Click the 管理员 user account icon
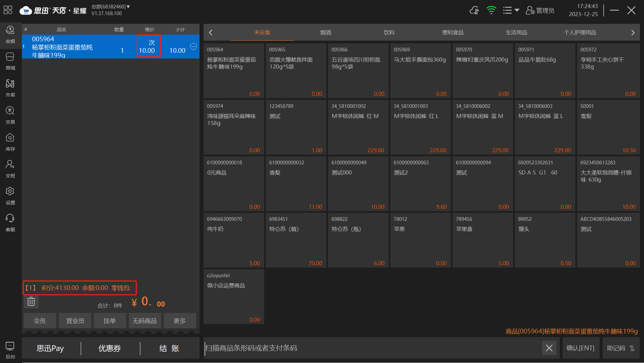This screenshot has width=644, height=363. tap(540, 10)
